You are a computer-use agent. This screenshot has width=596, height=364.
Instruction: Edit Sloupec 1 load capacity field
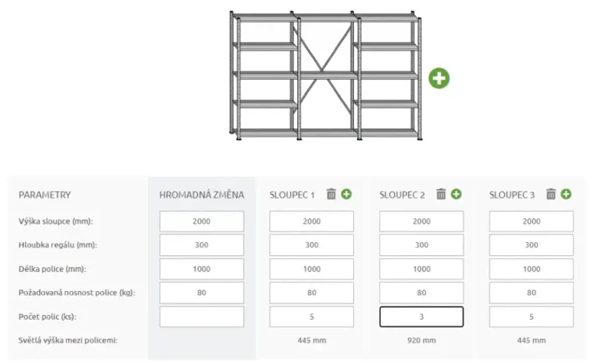point(311,293)
